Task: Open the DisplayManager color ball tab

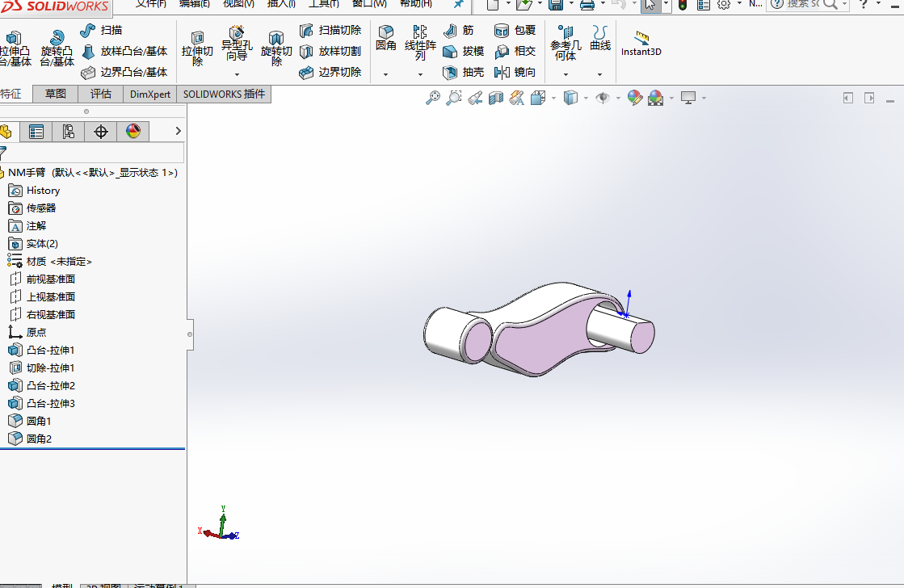Action: [x=133, y=132]
